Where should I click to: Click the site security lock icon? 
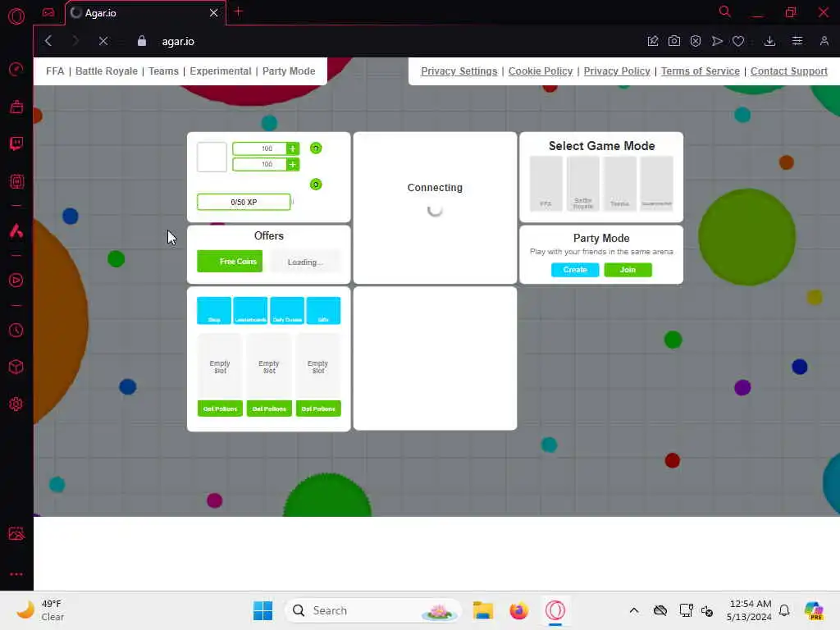141,41
